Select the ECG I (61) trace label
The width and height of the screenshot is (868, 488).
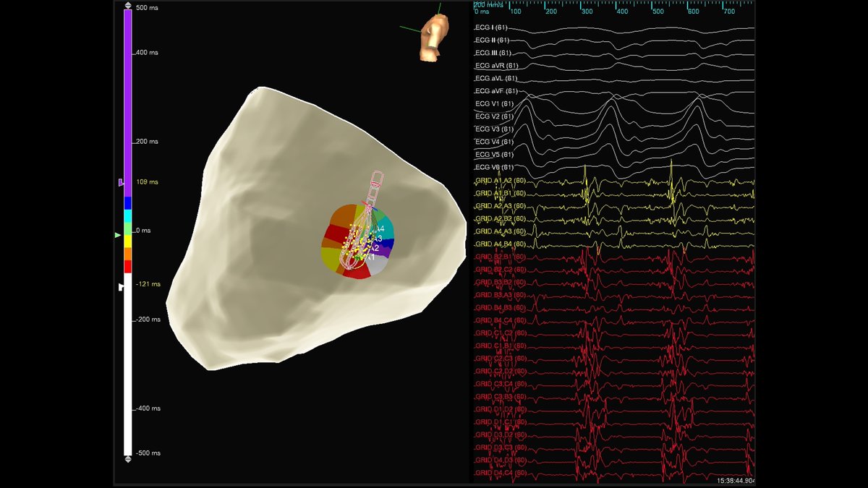pyautogui.click(x=492, y=27)
